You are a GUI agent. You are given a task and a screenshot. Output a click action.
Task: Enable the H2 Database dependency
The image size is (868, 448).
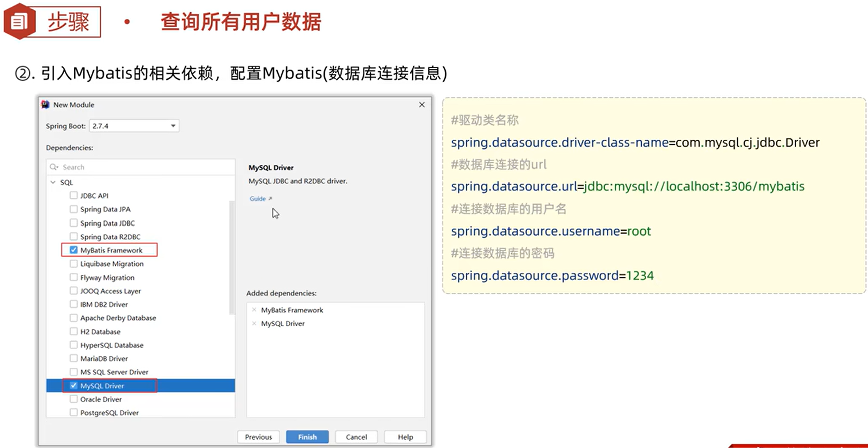(x=74, y=331)
